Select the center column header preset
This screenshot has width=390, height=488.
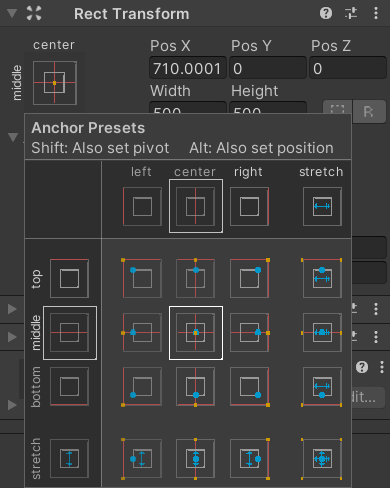[196, 206]
